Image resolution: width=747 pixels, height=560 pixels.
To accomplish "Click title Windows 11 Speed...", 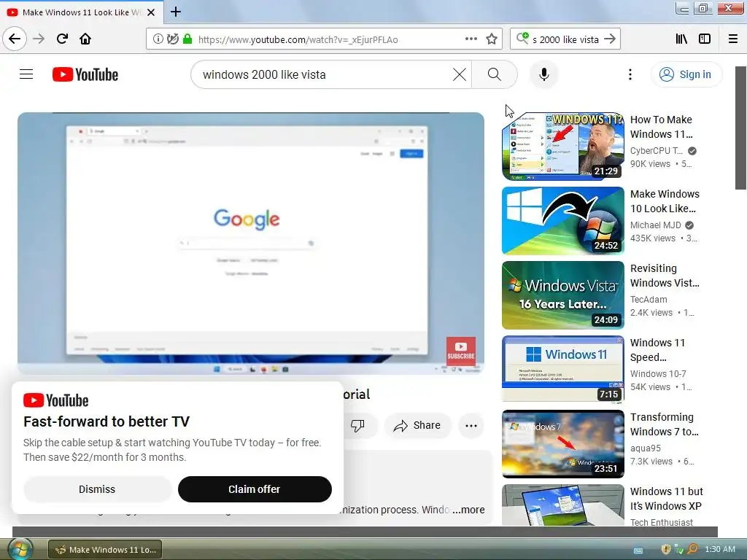I will pos(657,349).
